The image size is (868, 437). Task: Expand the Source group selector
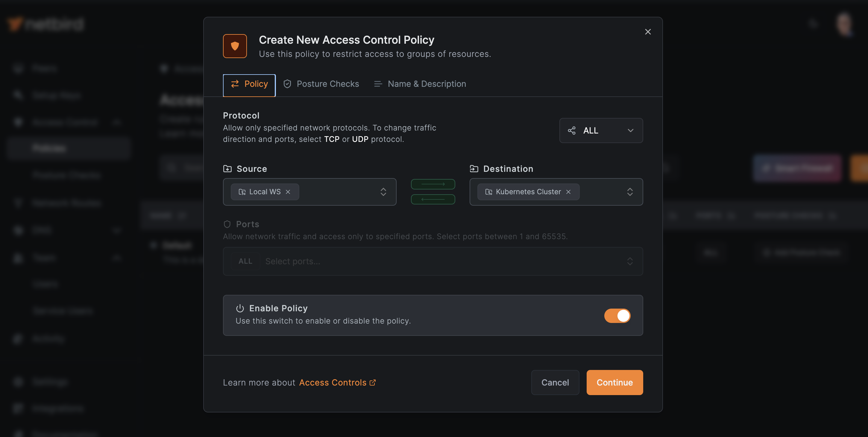(x=383, y=192)
